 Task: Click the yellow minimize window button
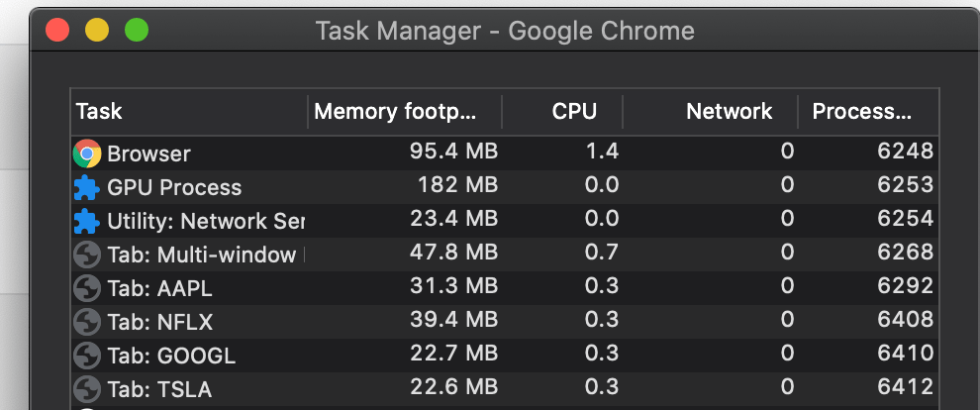point(97,30)
